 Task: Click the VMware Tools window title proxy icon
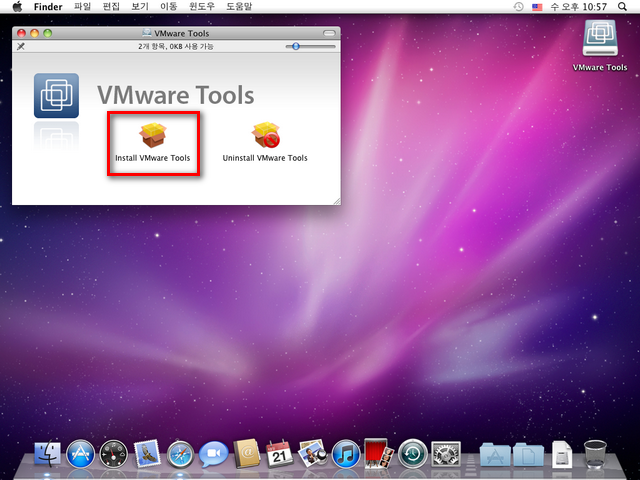click(x=147, y=33)
